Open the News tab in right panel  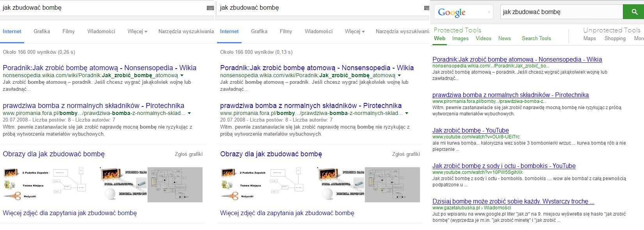(504, 38)
